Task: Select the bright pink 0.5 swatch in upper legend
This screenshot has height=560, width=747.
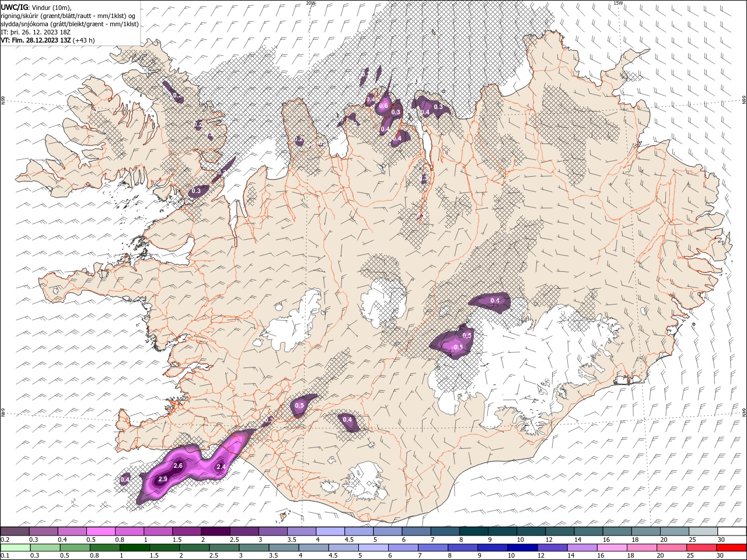Action: coord(101,531)
